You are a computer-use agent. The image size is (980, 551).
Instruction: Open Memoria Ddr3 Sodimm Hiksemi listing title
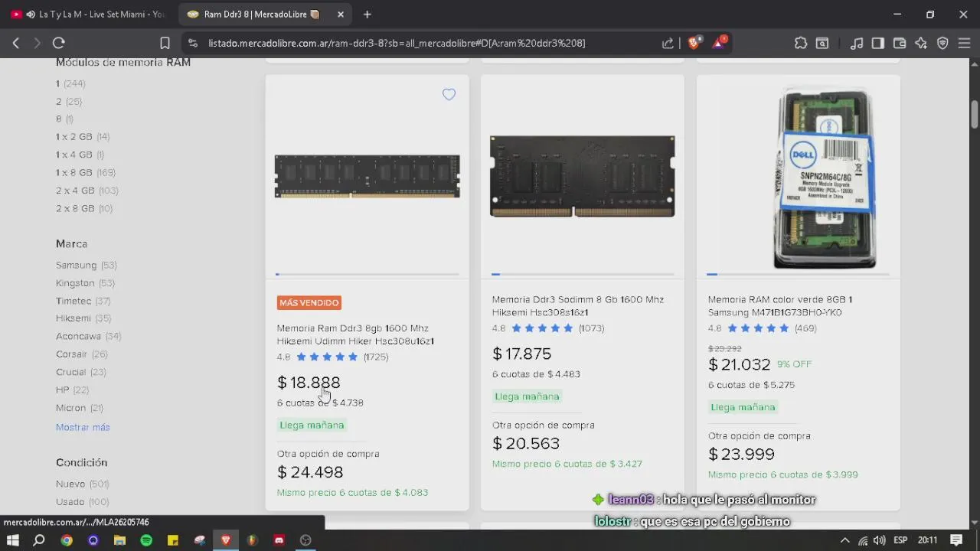click(x=578, y=305)
